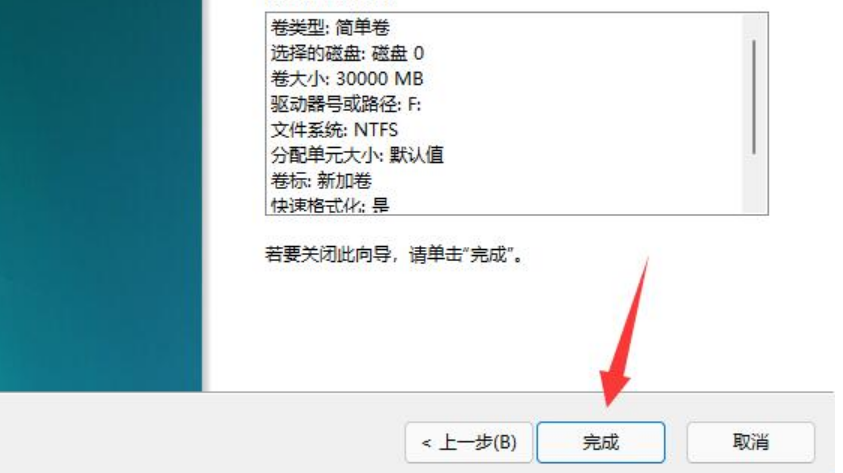Viewport: 843px width, 473px height.
Task: Click the 完成 button to finish wizard
Action: point(601,442)
